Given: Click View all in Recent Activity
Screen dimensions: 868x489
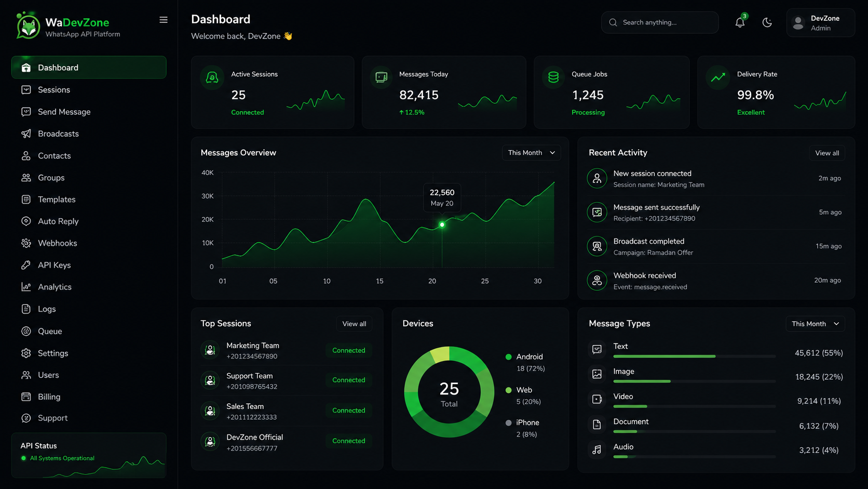Looking at the screenshot, I should click(827, 153).
